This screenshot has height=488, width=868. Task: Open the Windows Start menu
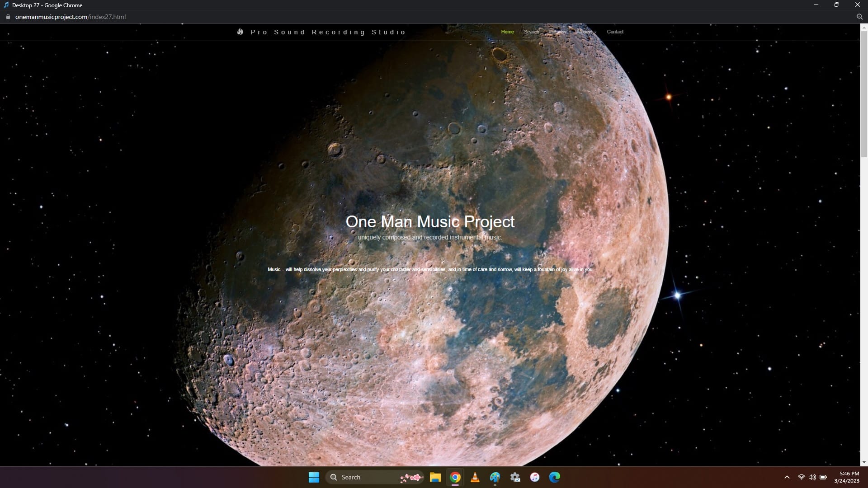pyautogui.click(x=314, y=477)
